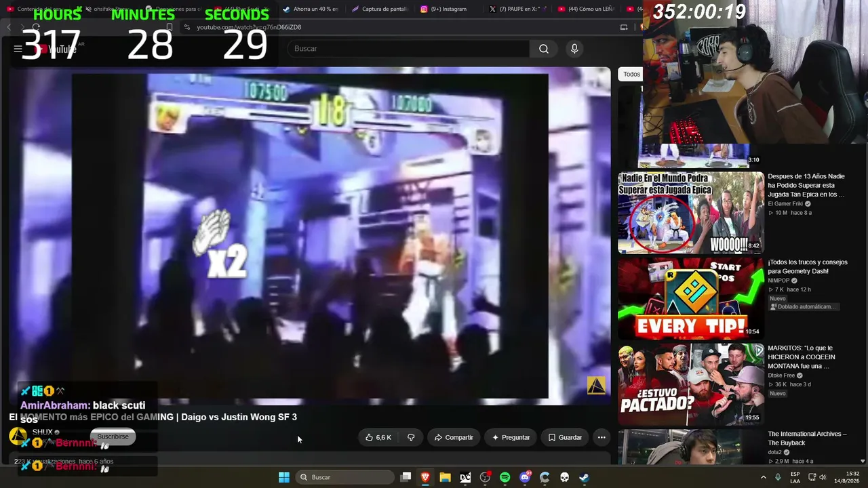
Task: Subscribe to SHUX with Suscribirse button
Action: pos(113,436)
